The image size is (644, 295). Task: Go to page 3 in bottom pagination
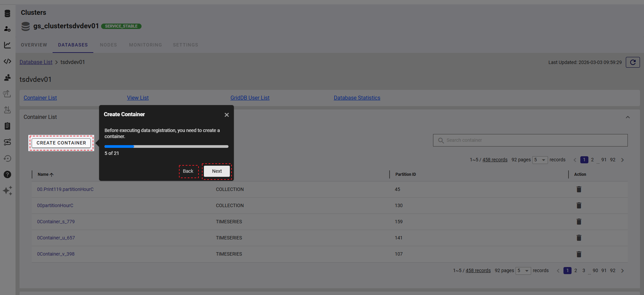click(x=584, y=271)
